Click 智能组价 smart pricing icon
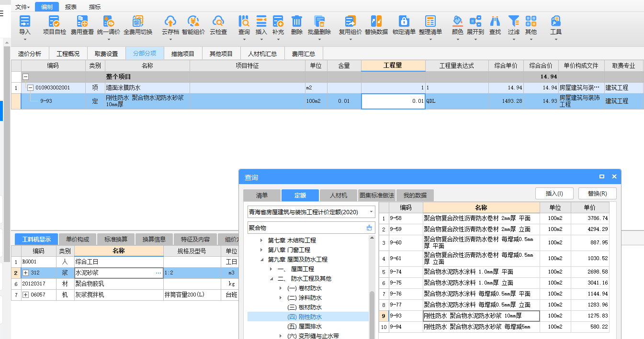 (x=193, y=21)
